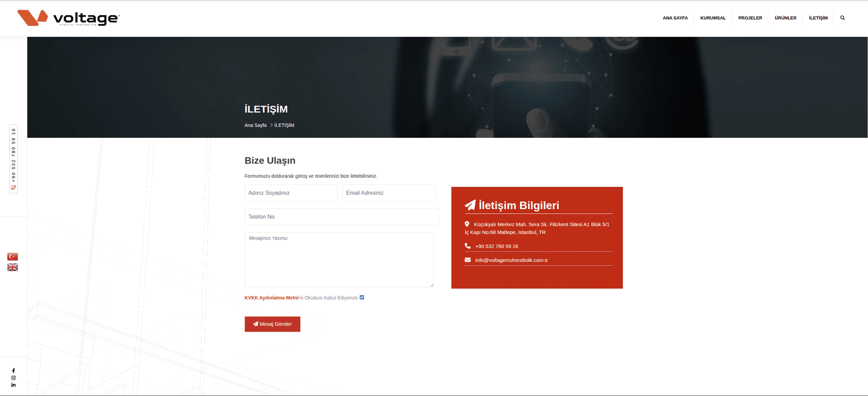Focus the Adınız Soyadınız field
Screen dimensions: 868x396
[x=291, y=193]
